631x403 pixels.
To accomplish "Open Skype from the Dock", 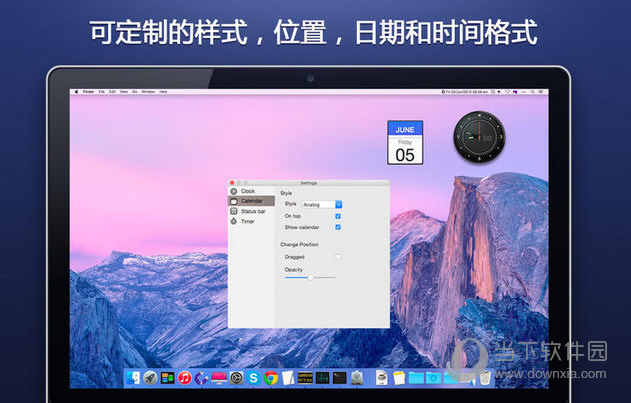I will [x=254, y=378].
